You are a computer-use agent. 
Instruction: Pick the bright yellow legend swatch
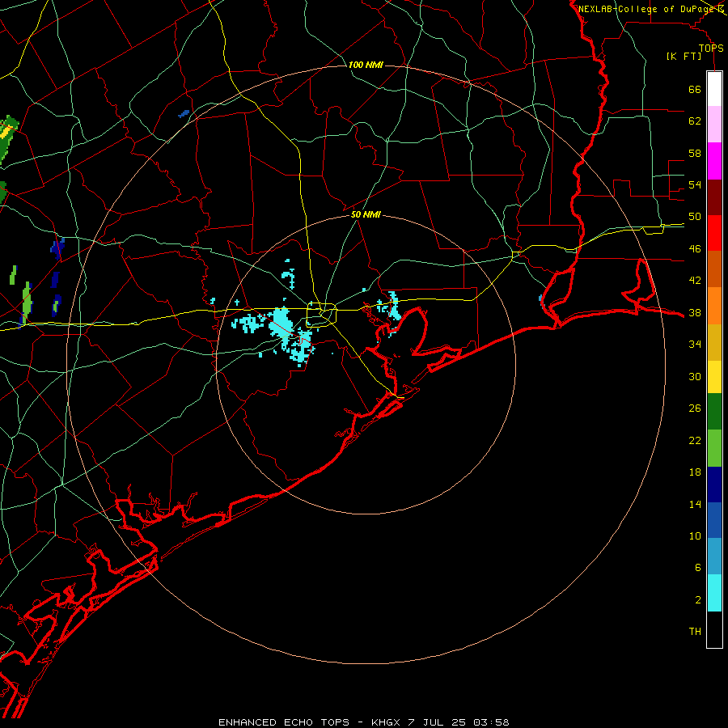(714, 377)
